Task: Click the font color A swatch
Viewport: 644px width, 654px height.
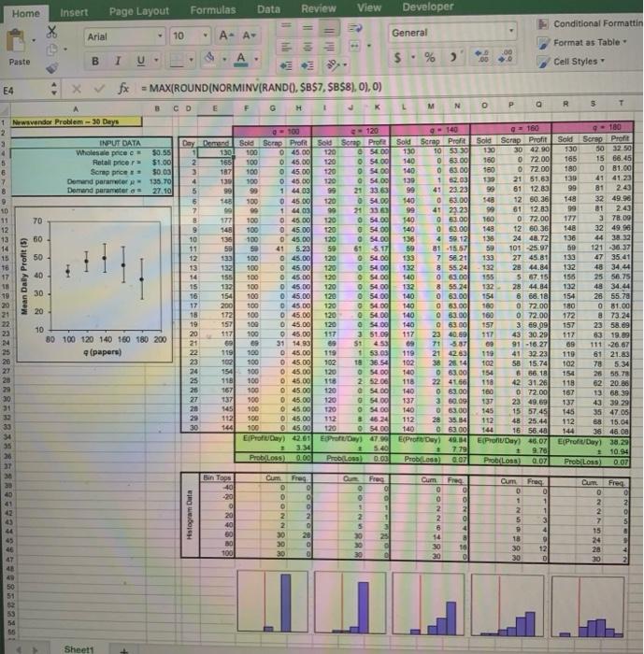Action: coord(241,59)
